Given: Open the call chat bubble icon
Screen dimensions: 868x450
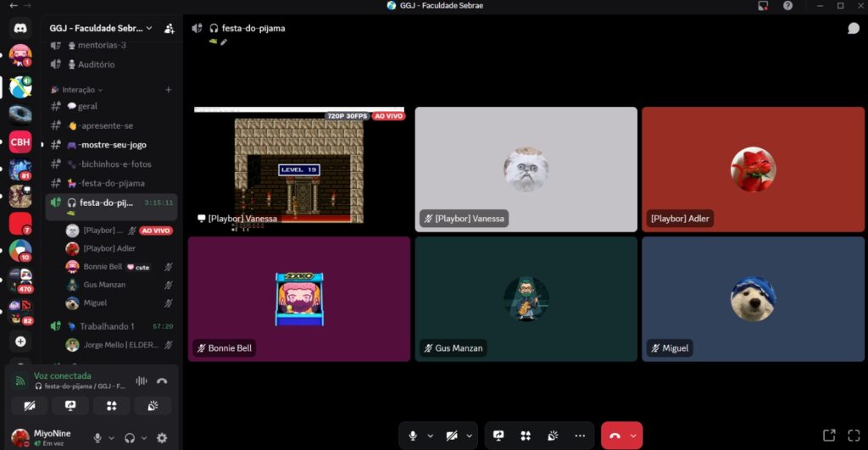Looking at the screenshot, I should [x=853, y=28].
